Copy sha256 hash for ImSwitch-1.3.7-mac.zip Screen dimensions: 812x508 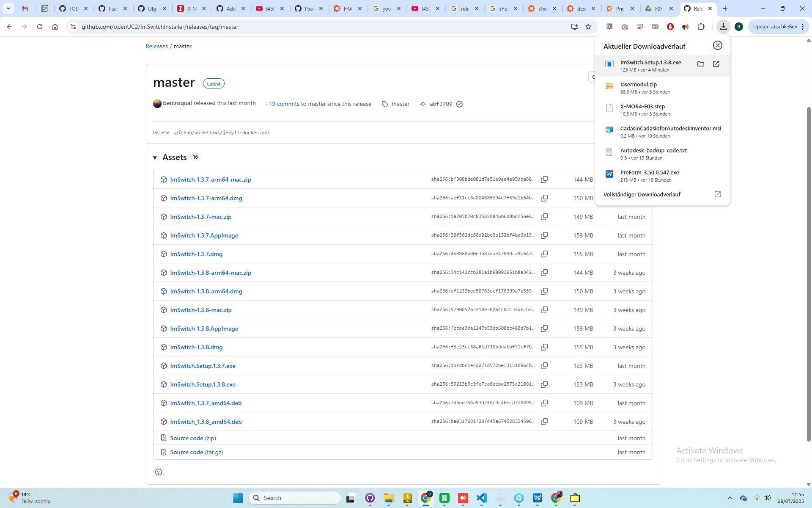(544, 217)
